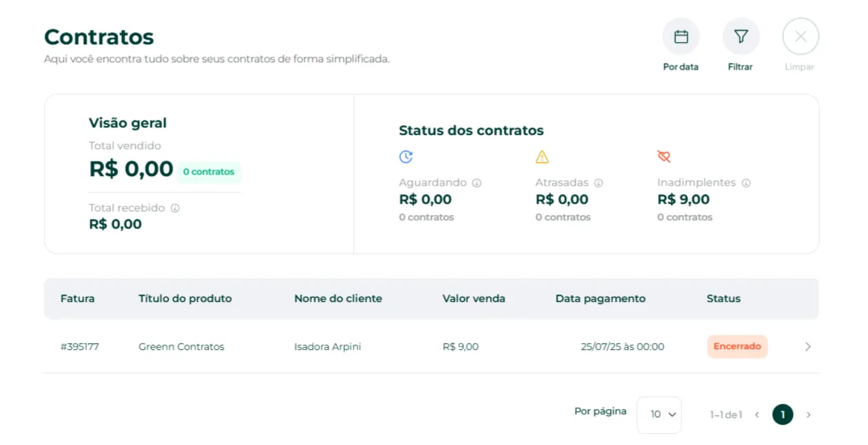
Task: Go to previous page arrow
Action: coord(757,414)
